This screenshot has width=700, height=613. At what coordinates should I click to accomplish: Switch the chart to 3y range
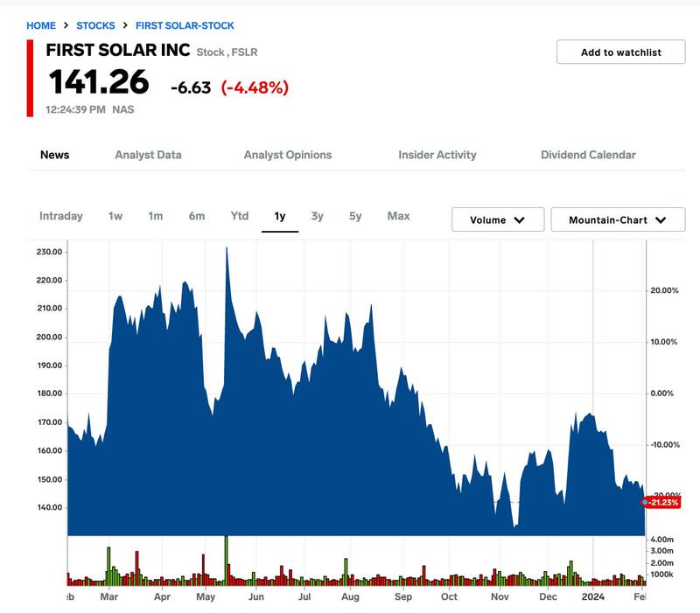coord(318,216)
